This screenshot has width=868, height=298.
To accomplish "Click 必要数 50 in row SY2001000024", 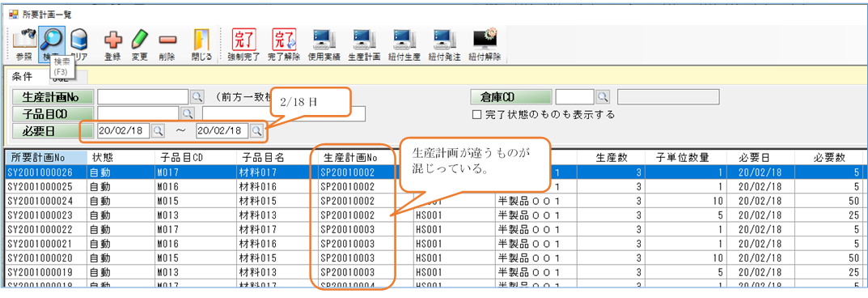I will click(854, 201).
